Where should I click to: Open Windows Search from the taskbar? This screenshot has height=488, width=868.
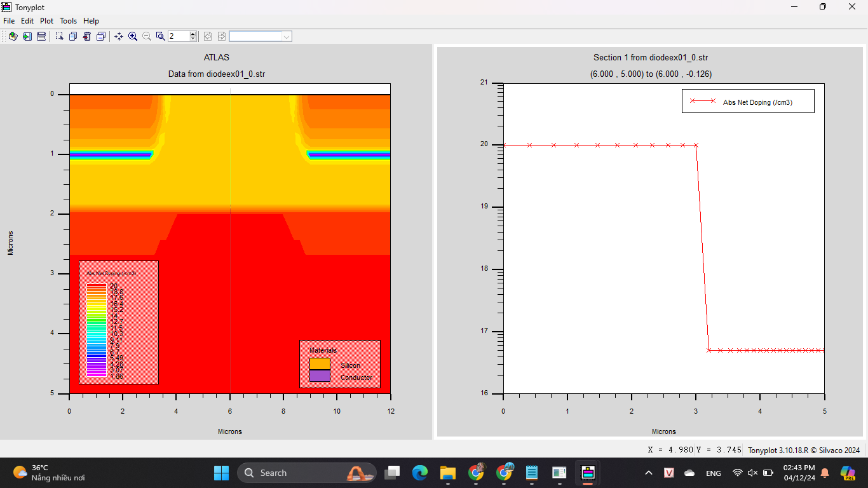click(x=307, y=473)
